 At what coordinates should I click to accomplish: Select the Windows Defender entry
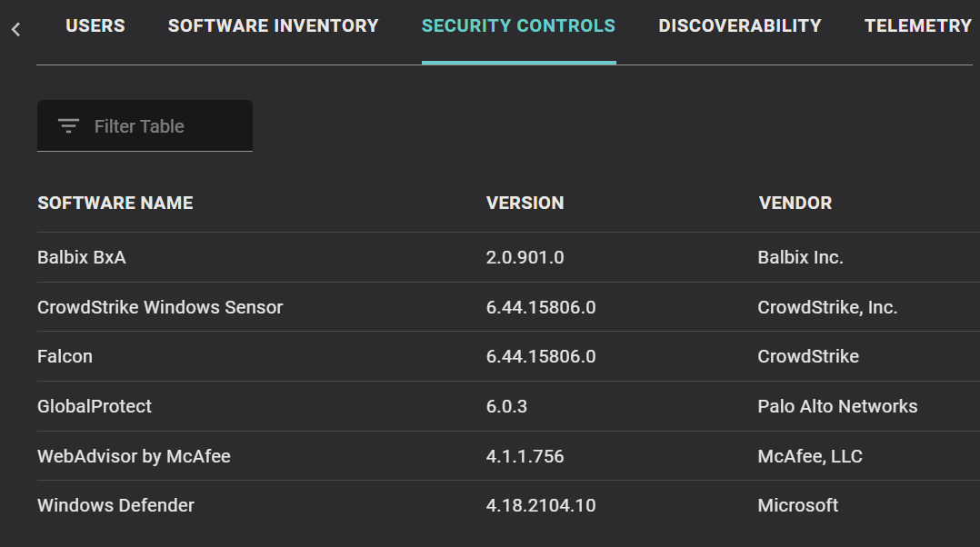(x=115, y=505)
